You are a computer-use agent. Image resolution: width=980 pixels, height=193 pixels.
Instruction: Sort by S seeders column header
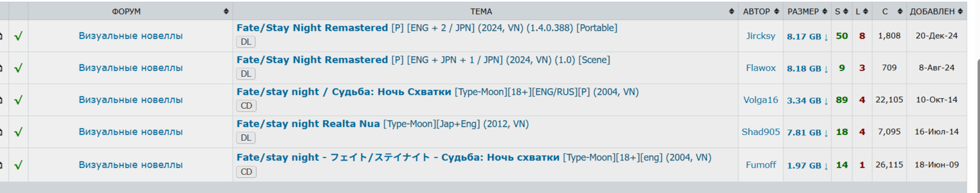tap(841, 11)
